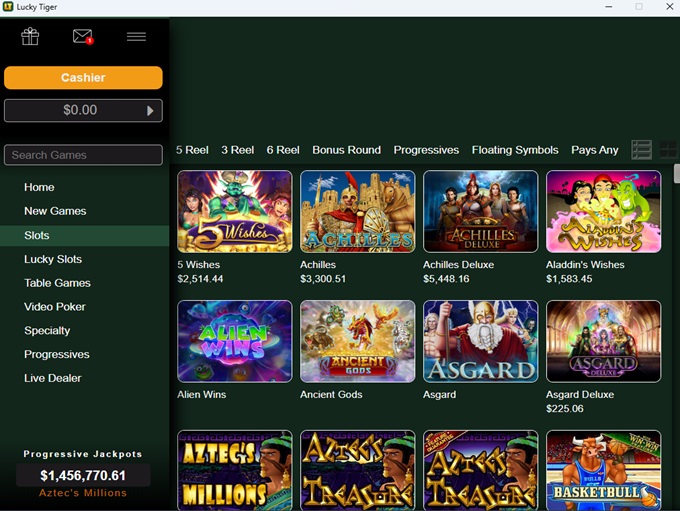This screenshot has width=680, height=511.
Task: Open the envelope messages icon
Action: click(83, 36)
